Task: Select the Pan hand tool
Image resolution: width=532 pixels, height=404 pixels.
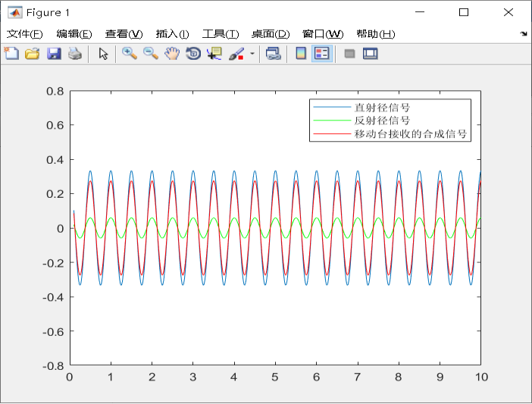Action: 172,54
